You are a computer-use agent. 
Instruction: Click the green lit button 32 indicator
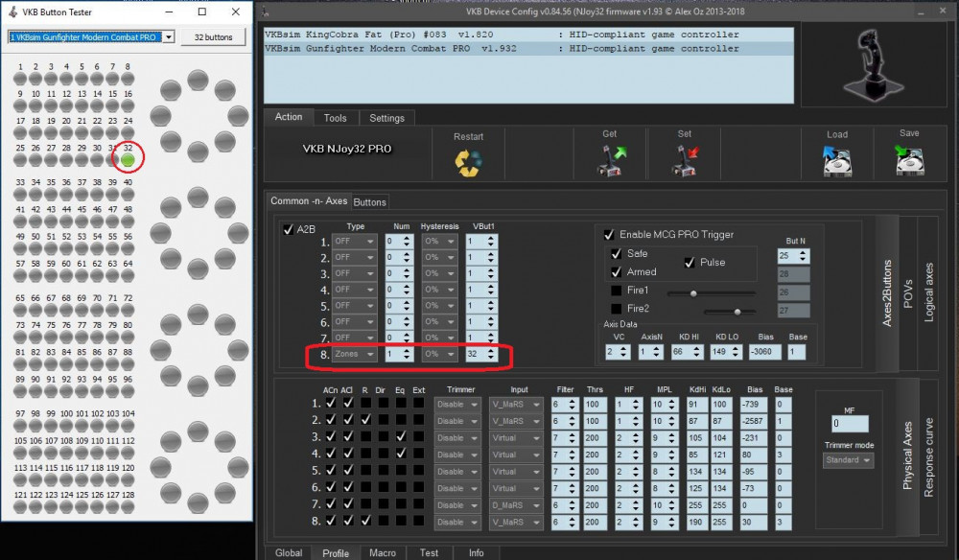pyautogui.click(x=128, y=158)
